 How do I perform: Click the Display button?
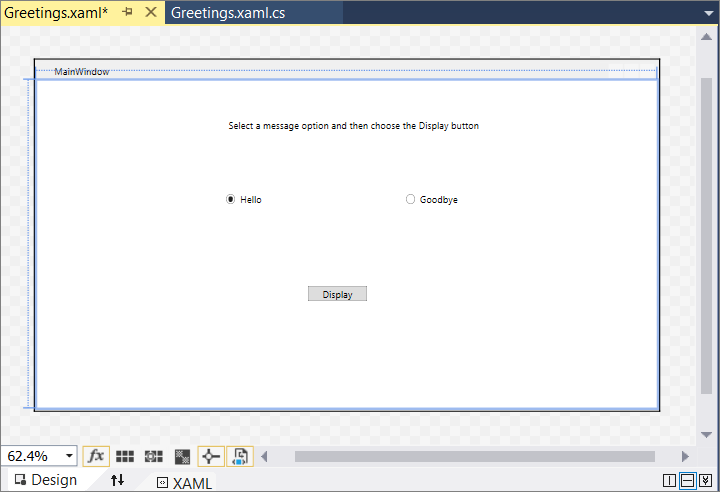(337, 294)
